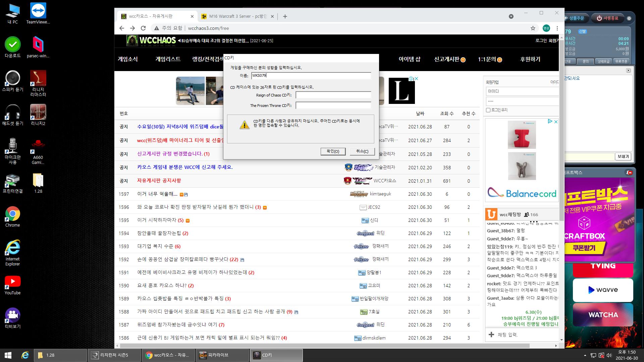Image resolution: width=644 pixels, height=362 pixels.
Task: Switch to 피카라이브 taskbar window
Action: 222,355
